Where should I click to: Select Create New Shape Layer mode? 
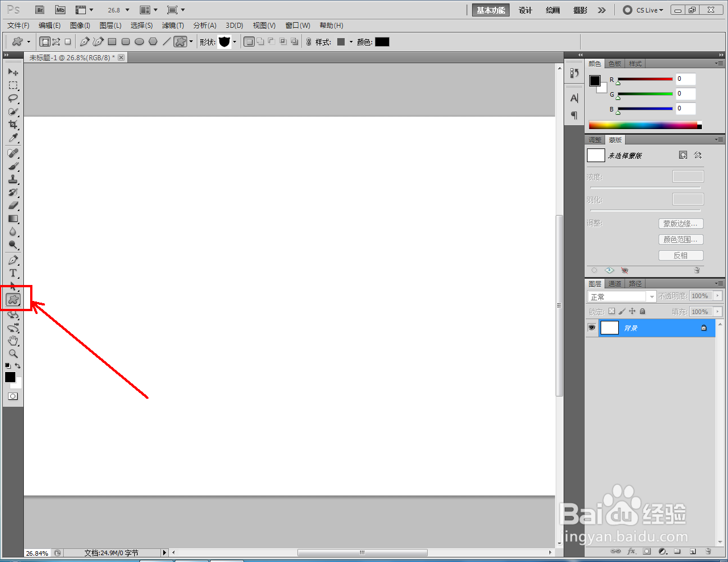point(249,42)
